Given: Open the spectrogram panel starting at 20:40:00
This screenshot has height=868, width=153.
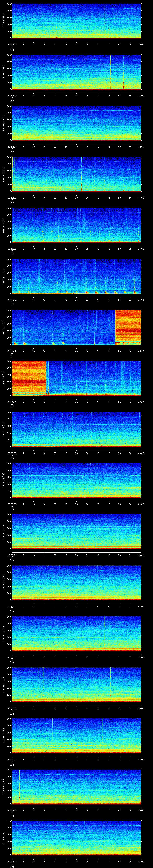Looking at the screenshot, I should (76, 582).
